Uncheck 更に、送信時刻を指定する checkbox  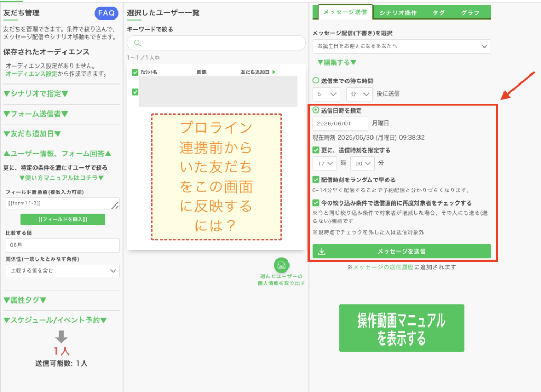coord(316,151)
